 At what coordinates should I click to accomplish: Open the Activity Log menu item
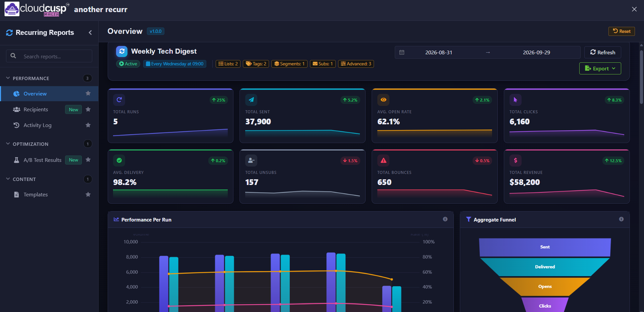pos(49,125)
